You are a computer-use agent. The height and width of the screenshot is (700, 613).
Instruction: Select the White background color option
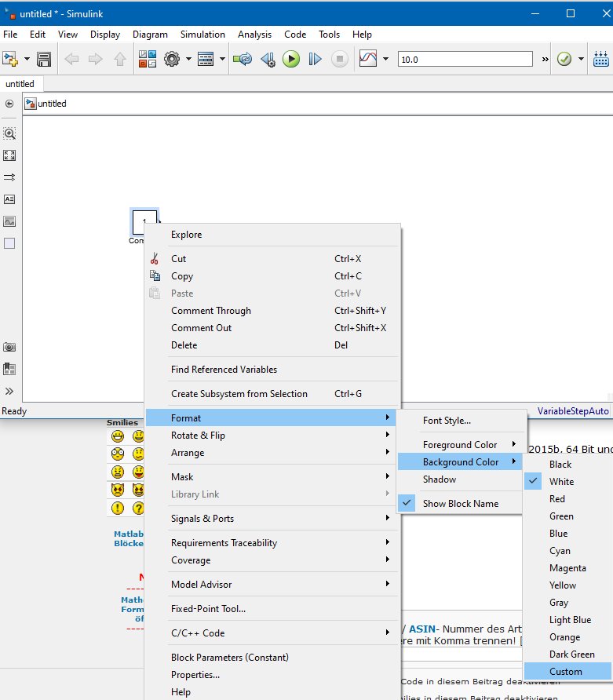click(x=561, y=481)
